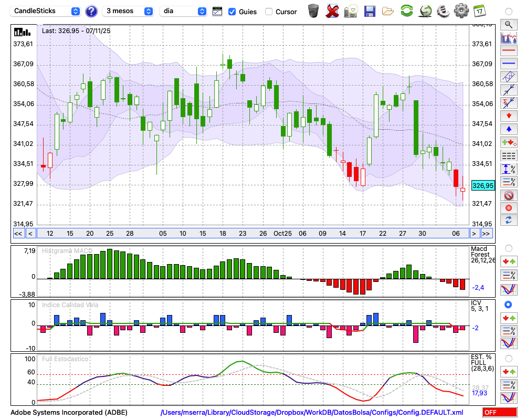Click the mini chart window icon
Viewport: 525px width, 420px height.
pos(217,12)
